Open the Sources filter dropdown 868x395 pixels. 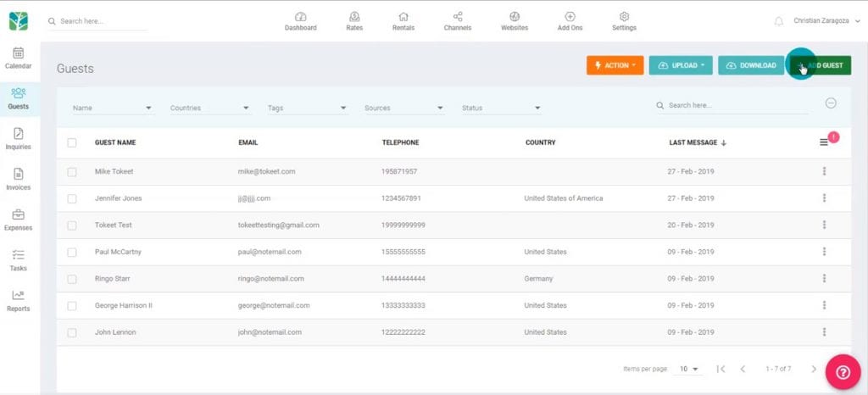coord(404,108)
